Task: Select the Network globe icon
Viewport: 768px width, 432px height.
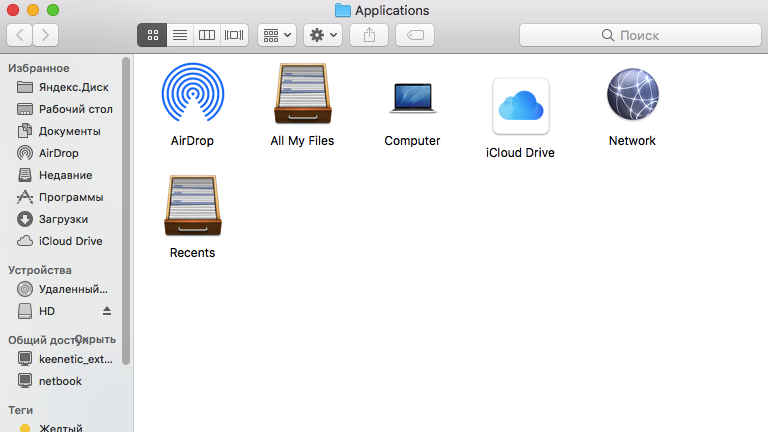Action: click(x=632, y=94)
